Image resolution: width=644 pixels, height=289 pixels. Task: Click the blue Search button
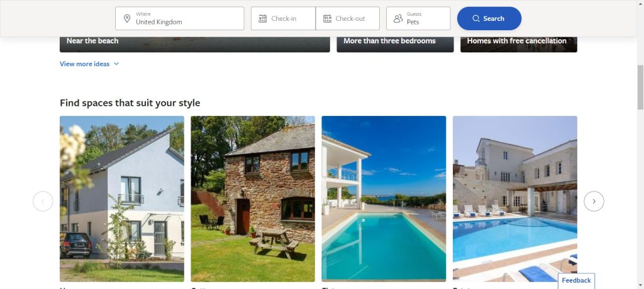(489, 18)
